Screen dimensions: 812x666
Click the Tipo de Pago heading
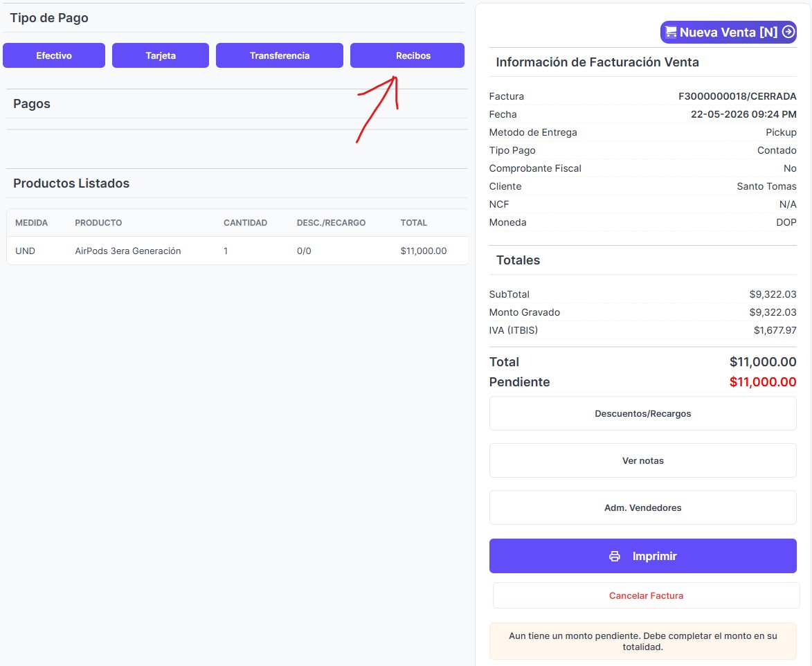click(x=49, y=17)
